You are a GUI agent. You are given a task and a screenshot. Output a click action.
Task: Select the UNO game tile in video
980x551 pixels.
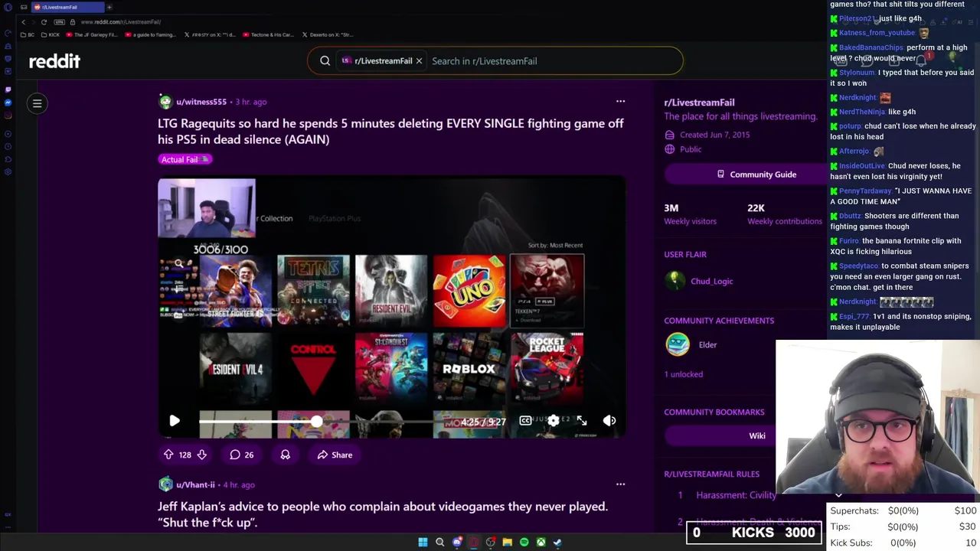point(469,291)
